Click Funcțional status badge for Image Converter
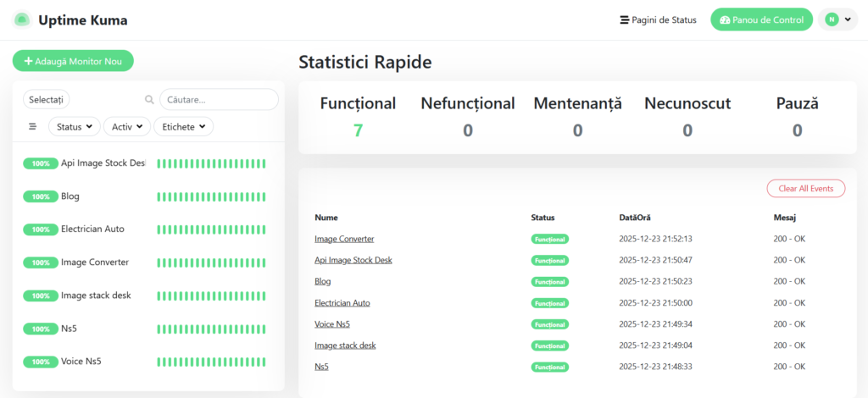This screenshot has width=868, height=398. pos(549,240)
